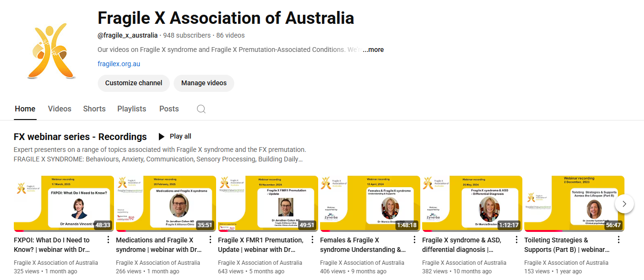Open the Posts tab
This screenshot has height=280, width=644.
(x=169, y=109)
